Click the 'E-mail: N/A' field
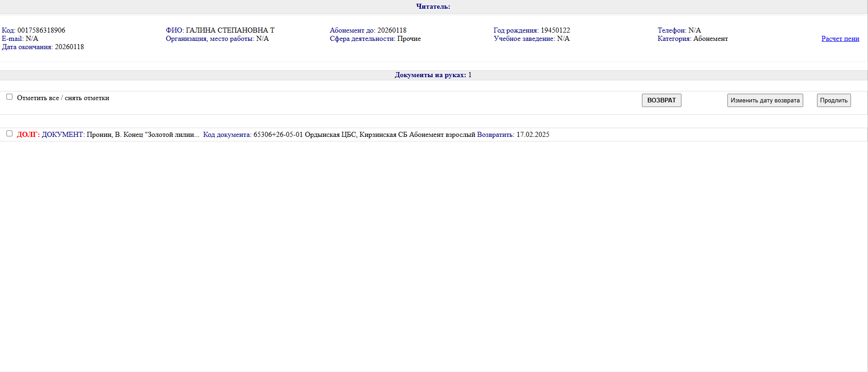 coord(20,39)
